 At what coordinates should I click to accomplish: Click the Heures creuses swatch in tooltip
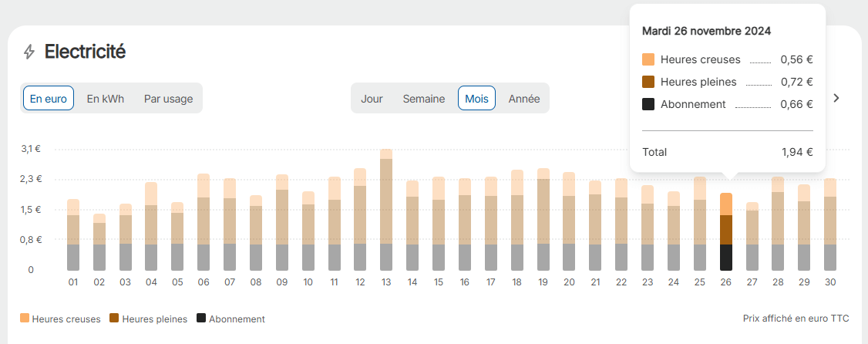(x=648, y=59)
